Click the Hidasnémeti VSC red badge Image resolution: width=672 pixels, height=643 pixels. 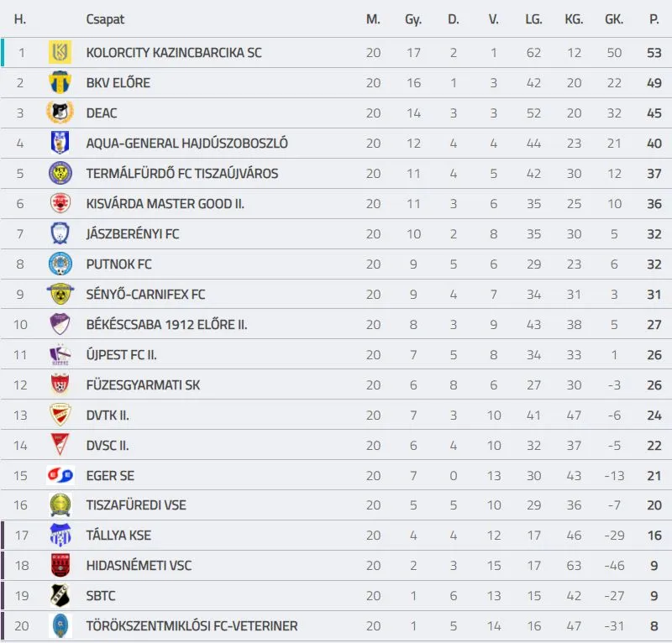click(60, 567)
